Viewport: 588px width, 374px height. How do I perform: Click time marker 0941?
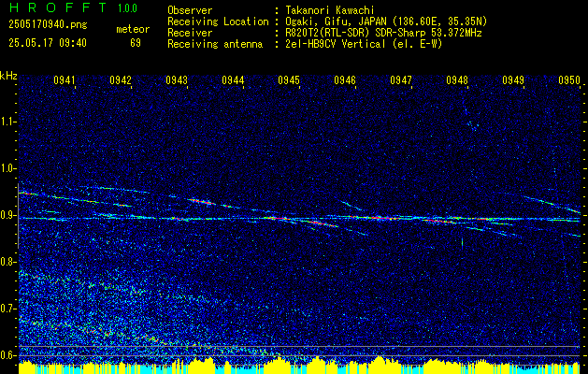tap(65, 80)
